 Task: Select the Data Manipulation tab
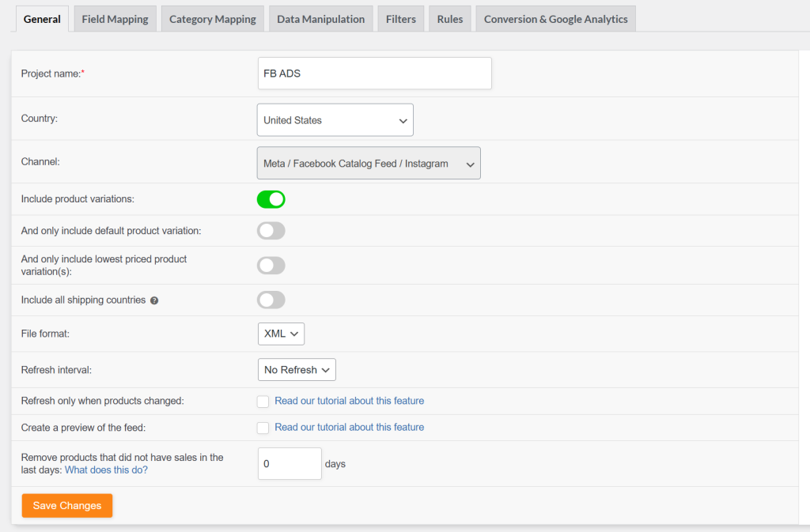point(320,17)
